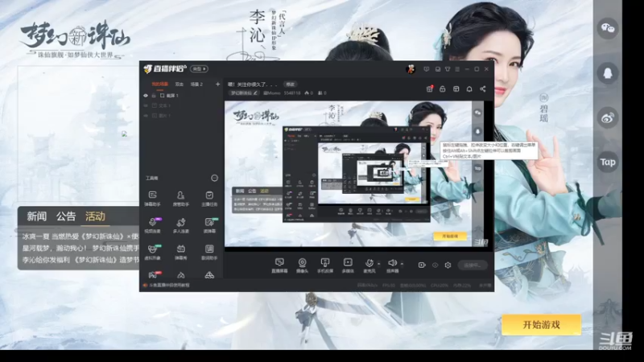Select the 截屏 1 source row
Image resolution: width=644 pixels, height=362 pixels.
[181, 96]
